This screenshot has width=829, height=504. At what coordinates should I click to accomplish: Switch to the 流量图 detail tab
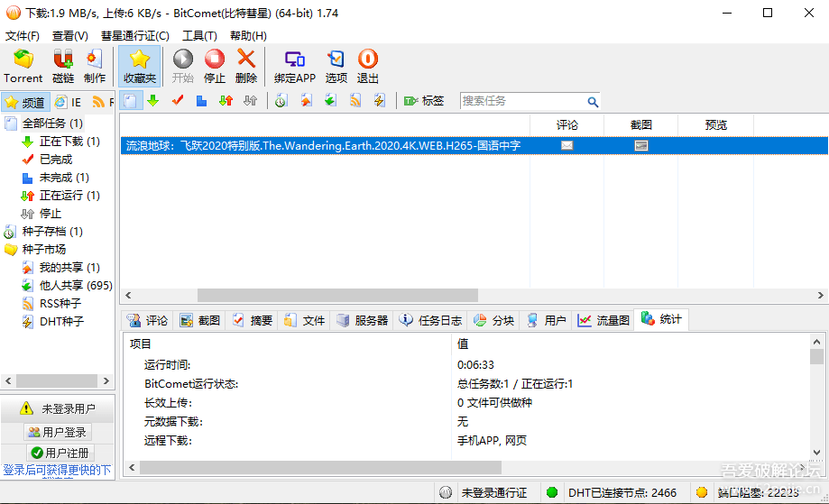pyautogui.click(x=603, y=321)
